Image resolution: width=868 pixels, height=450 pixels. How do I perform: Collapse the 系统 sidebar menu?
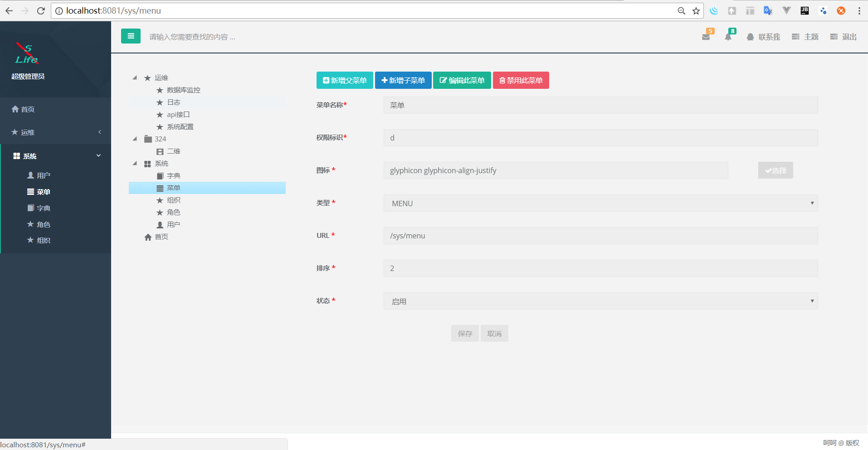tap(55, 156)
